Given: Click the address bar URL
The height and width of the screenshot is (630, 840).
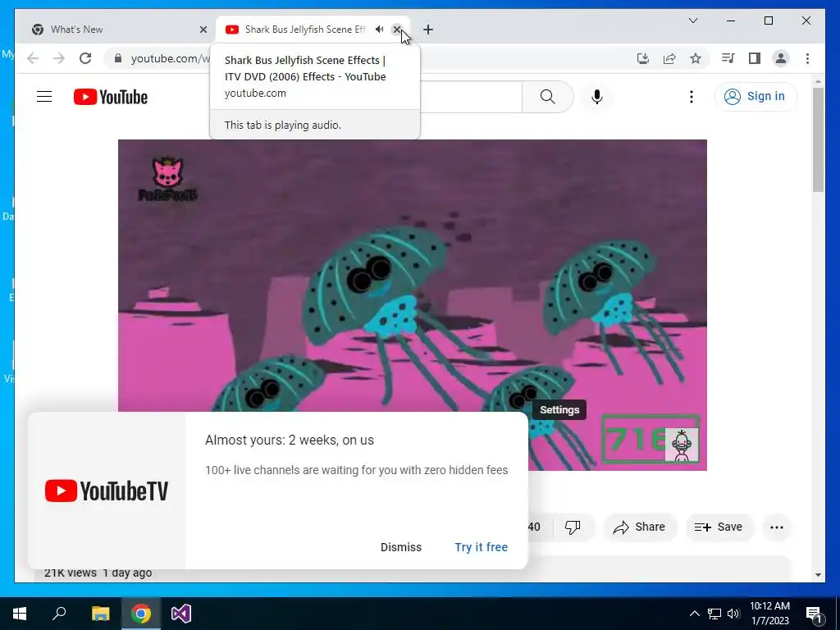Looking at the screenshot, I should (x=171, y=58).
